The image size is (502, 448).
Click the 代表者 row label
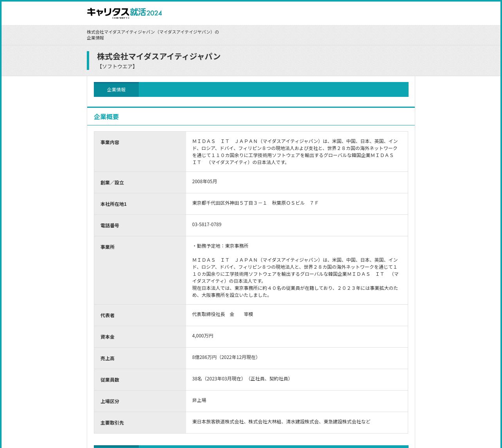click(108, 316)
